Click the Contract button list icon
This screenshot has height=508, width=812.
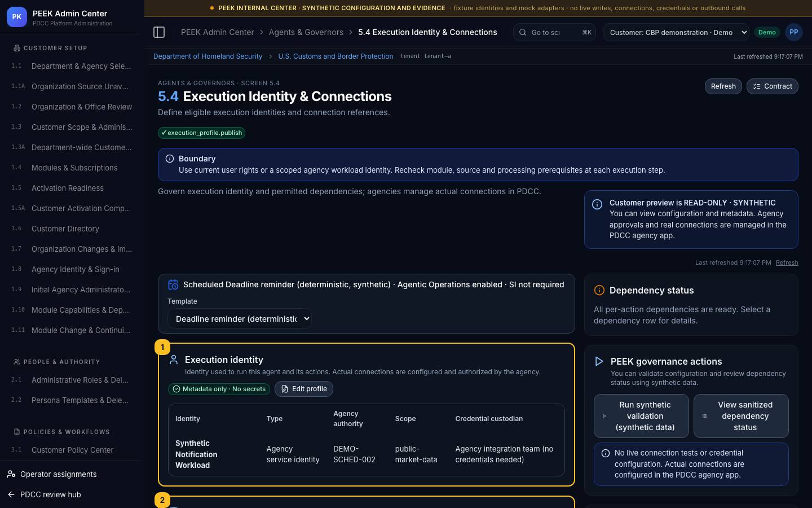757,86
